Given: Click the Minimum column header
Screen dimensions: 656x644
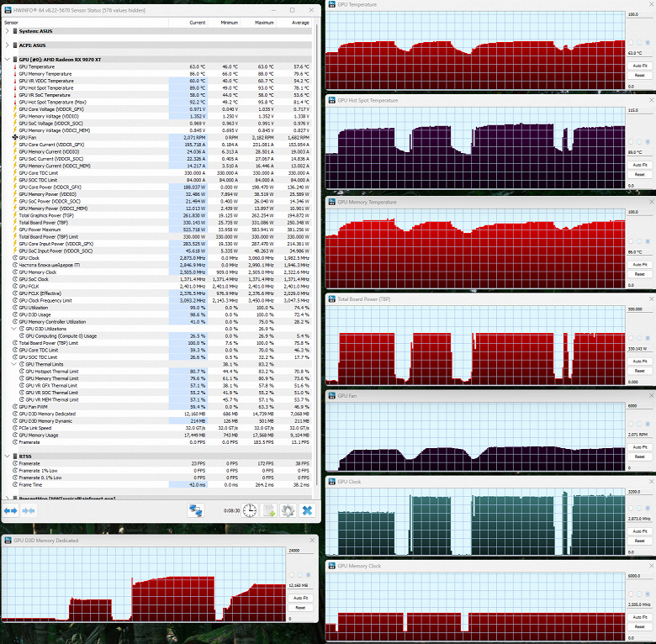Looking at the screenshot, I should click(225, 23).
